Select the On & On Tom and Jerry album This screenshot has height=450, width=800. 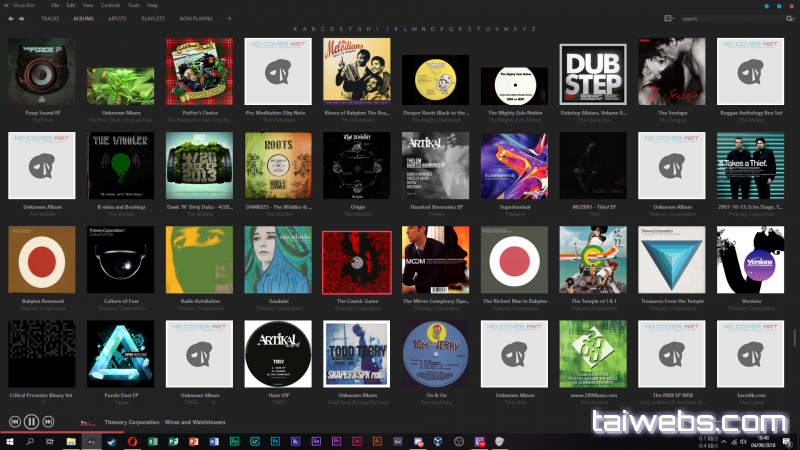435,354
